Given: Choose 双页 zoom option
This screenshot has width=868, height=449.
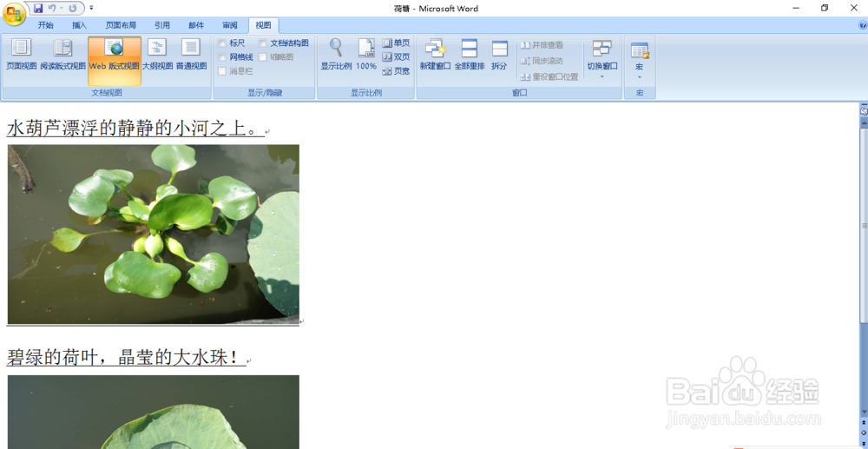Looking at the screenshot, I should point(396,57).
